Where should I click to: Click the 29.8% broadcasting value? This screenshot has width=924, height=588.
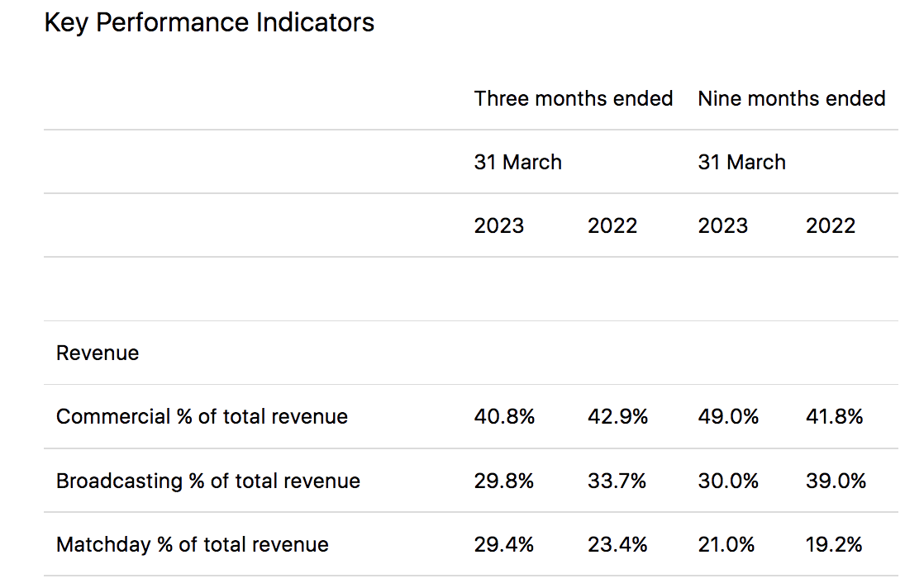pyautogui.click(x=504, y=481)
